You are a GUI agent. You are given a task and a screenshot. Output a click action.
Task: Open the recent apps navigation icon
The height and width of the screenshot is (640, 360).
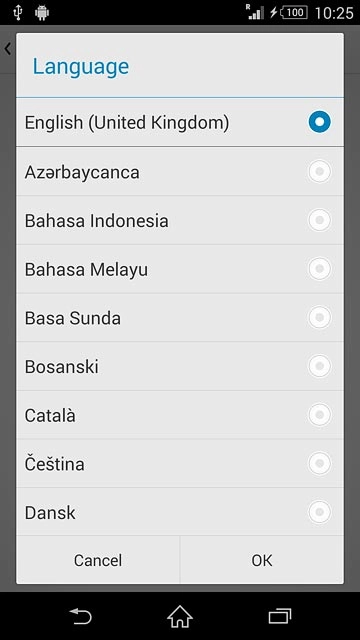tap(280, 616)
